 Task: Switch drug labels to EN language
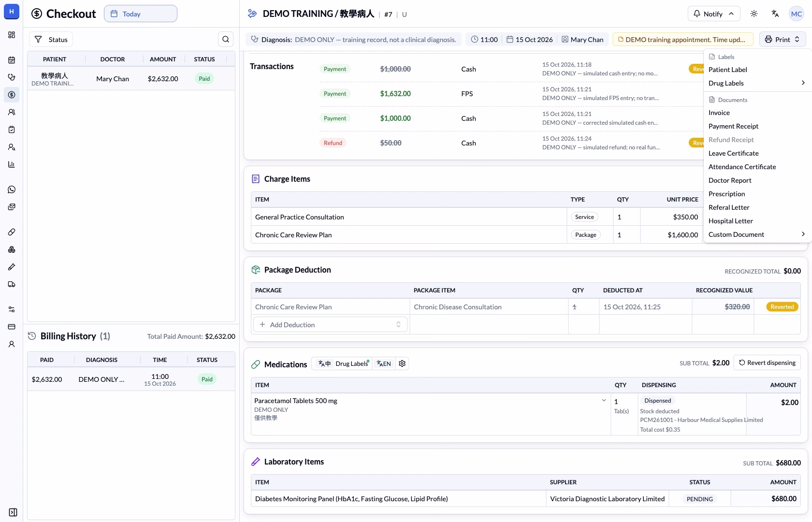[x=384, y=363]
